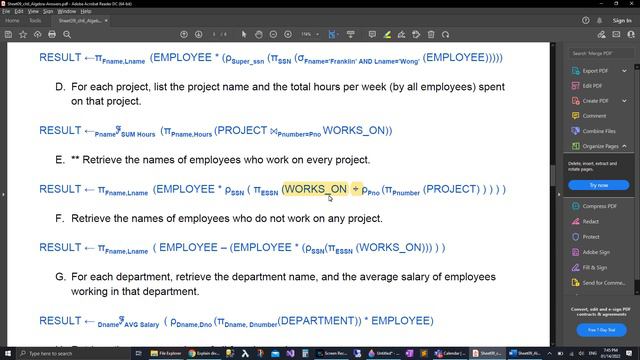This screenshot has height=360, width=640.
Task: Collapse the Organize Pages section
Action: point(624,146)
